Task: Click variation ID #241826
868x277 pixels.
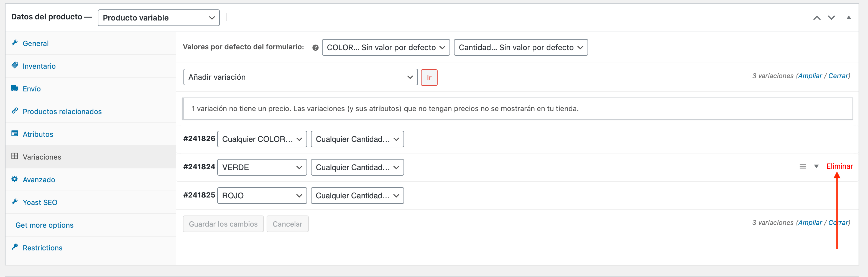Action: point(199,139)
